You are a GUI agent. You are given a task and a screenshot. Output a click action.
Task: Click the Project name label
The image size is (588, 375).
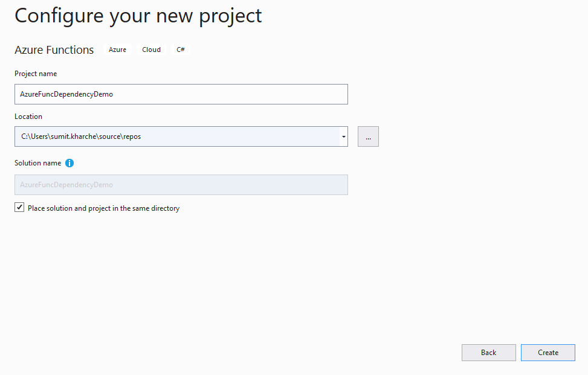point(36,74)
